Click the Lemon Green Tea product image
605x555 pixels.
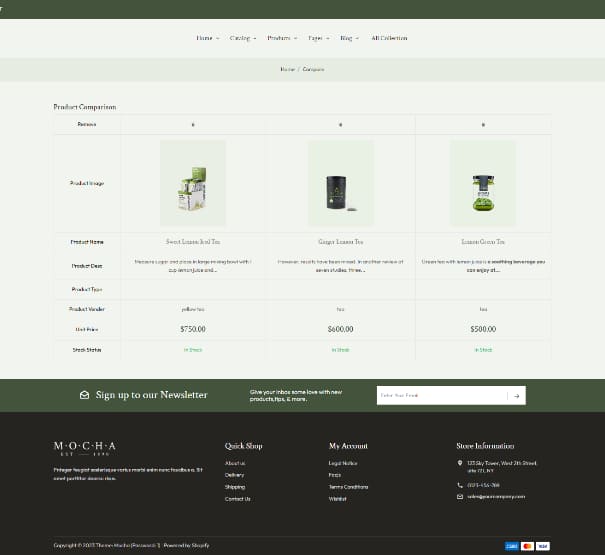coord(483,183)
